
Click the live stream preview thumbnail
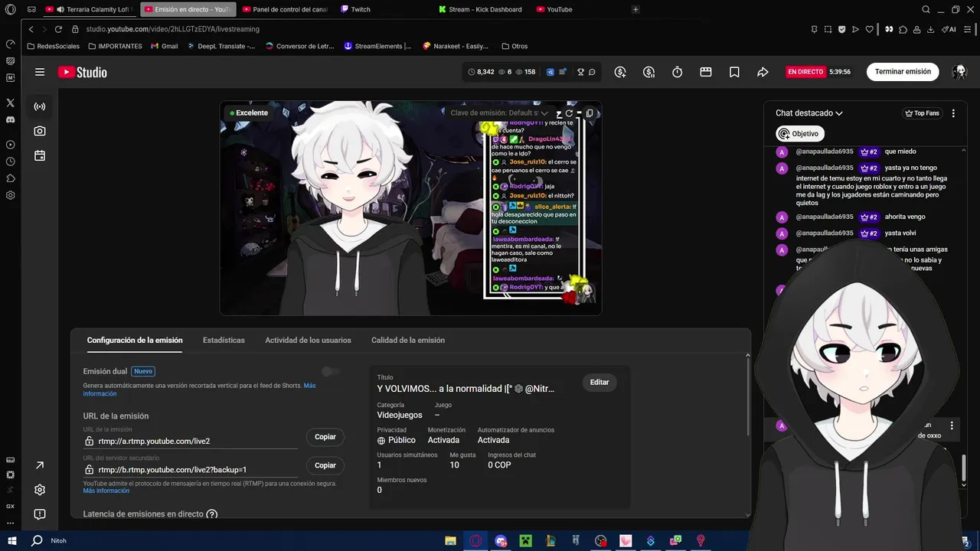pos(410,208)
